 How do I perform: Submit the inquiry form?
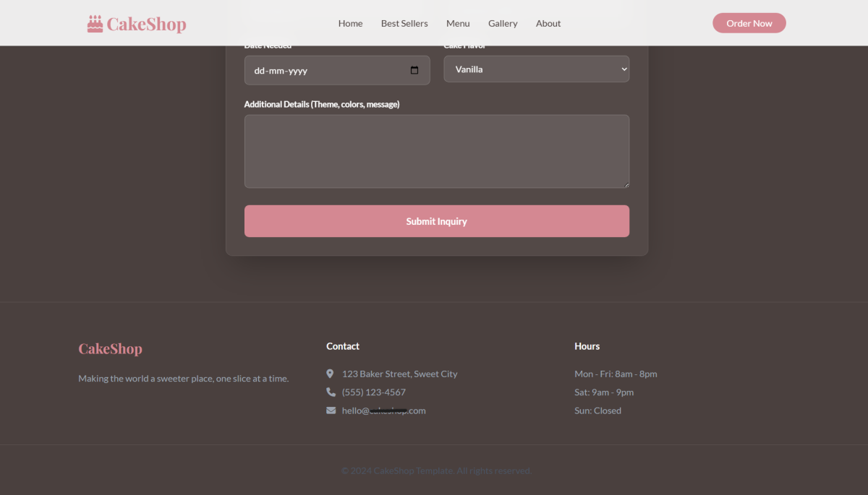436,221
